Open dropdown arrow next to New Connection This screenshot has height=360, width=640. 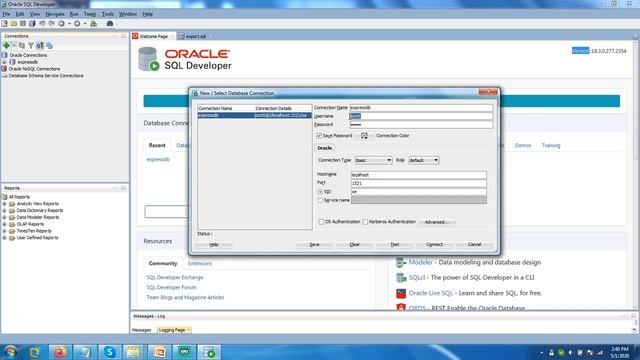tap(14, 45)
